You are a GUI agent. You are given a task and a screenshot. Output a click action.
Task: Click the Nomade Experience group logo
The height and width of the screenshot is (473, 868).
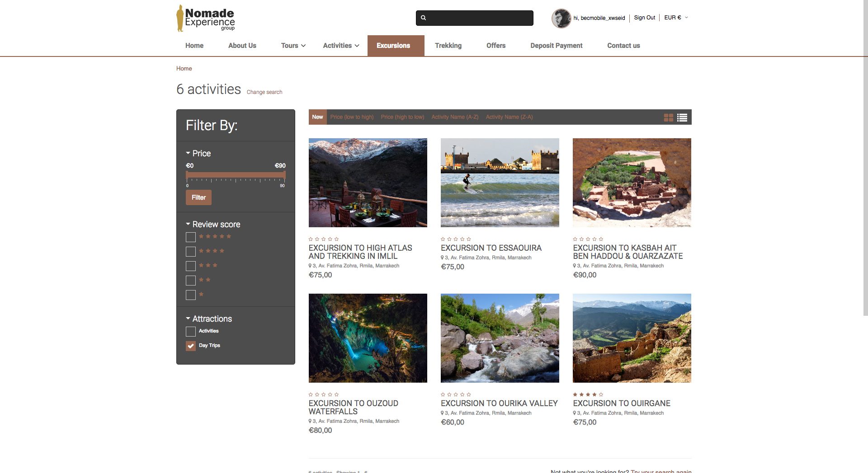(206, 19)
